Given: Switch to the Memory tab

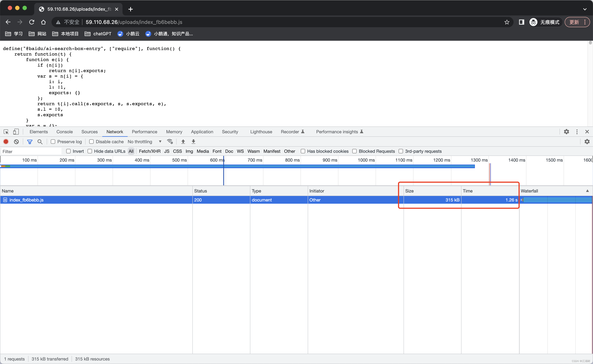Looking at the screenshot, I should tap(174, 132).
